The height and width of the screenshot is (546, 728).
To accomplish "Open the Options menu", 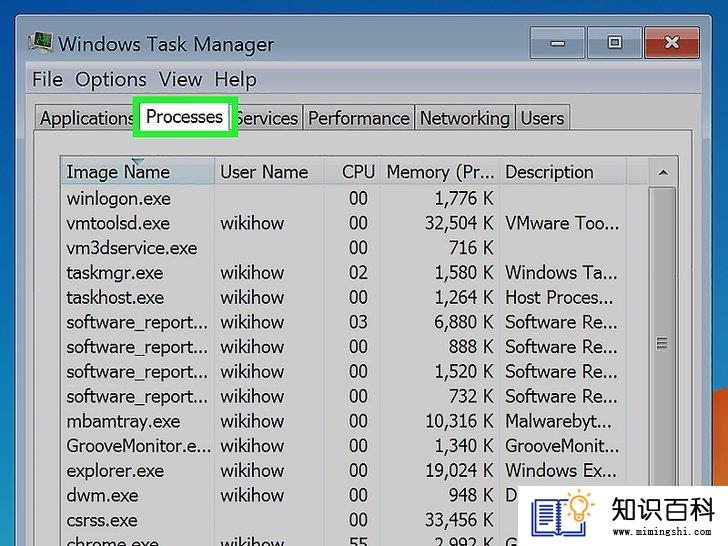I will click(111, 79).
